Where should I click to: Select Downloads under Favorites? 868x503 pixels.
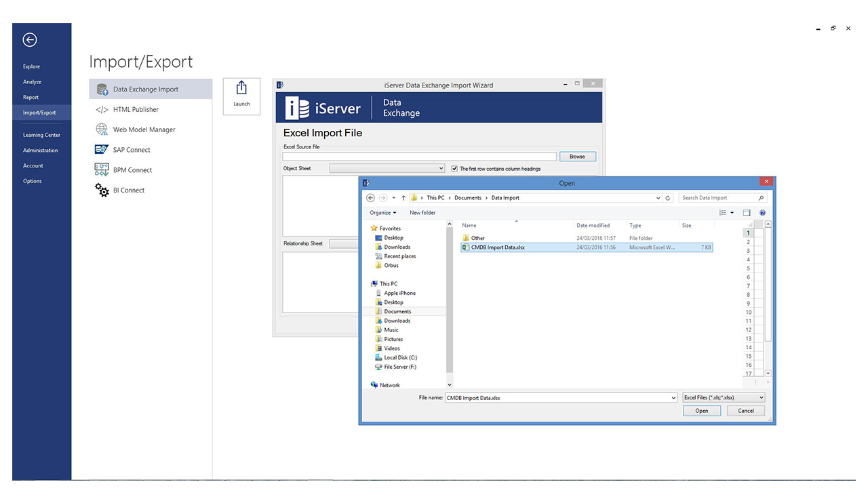tap(397, 247)
